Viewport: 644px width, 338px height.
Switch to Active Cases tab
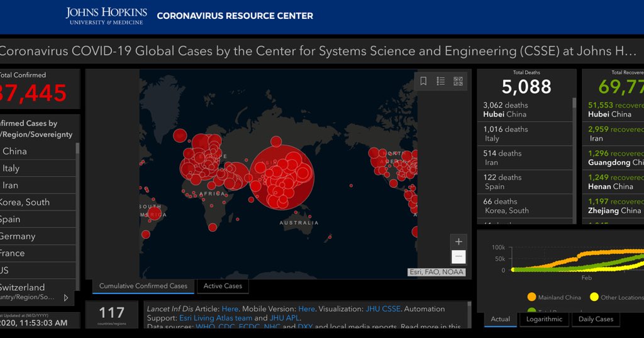coord(223,286)
